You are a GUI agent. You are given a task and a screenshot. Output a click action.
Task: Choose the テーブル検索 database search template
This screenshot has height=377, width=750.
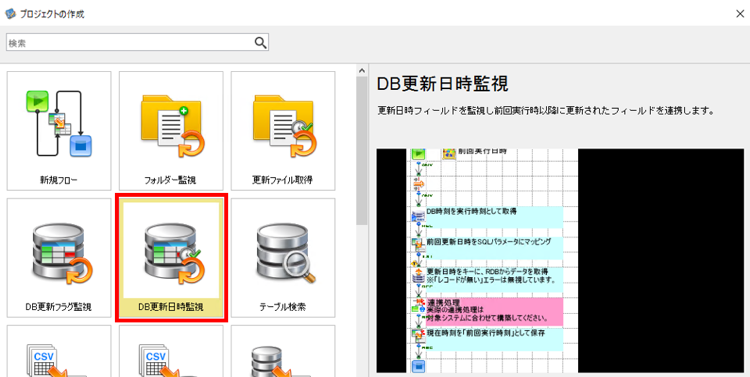pos(283,258)
